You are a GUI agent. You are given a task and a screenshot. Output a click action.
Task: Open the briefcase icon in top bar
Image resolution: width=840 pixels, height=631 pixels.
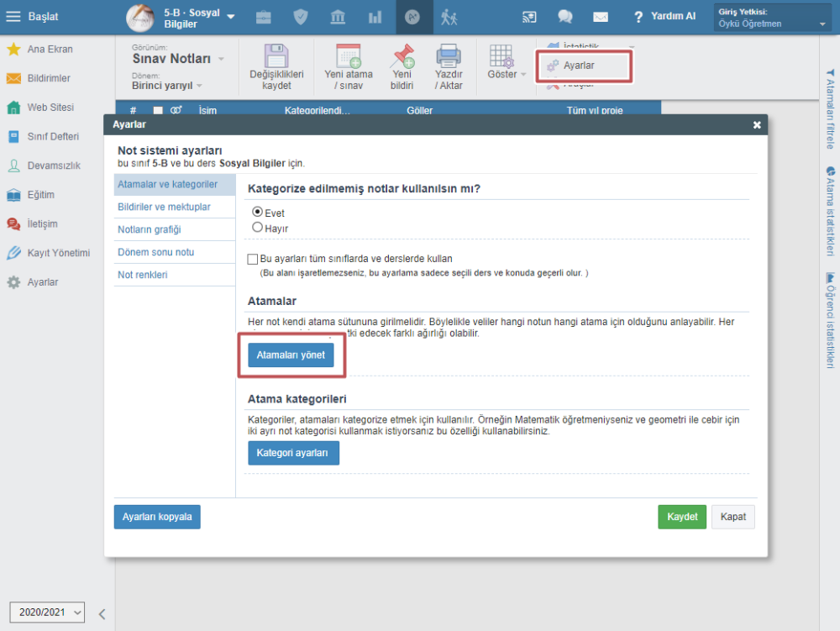pos(264,17)
